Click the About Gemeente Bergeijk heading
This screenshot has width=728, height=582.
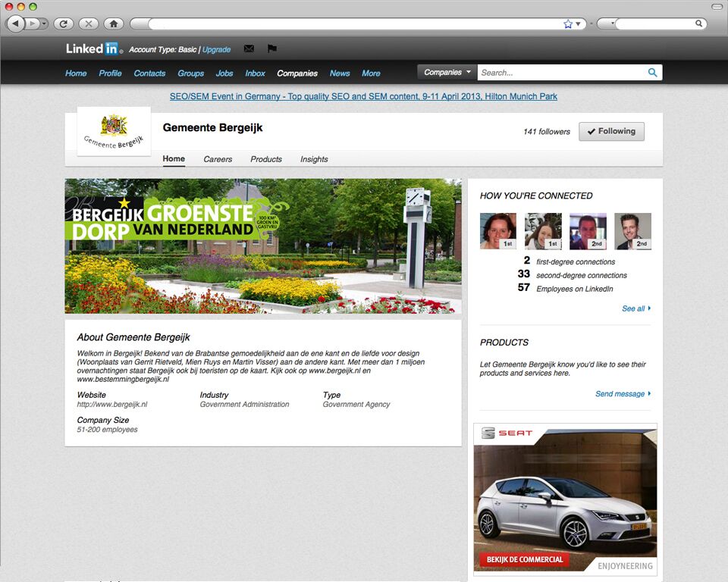click(x=133, y=337)
